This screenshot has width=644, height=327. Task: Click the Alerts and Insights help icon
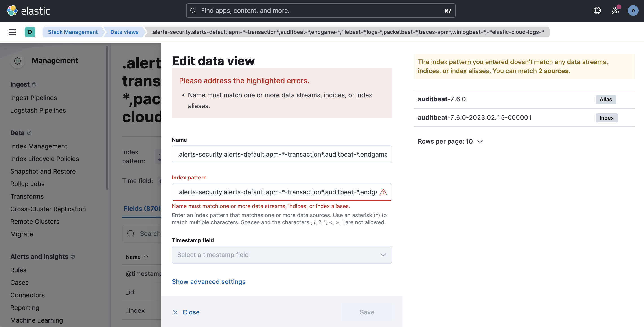click(x=73, y=257)
